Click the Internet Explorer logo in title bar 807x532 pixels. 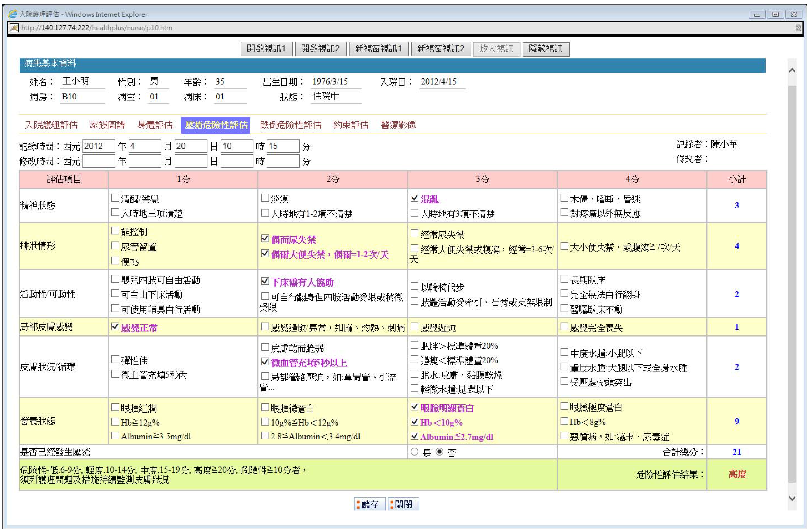click(13, 14)
